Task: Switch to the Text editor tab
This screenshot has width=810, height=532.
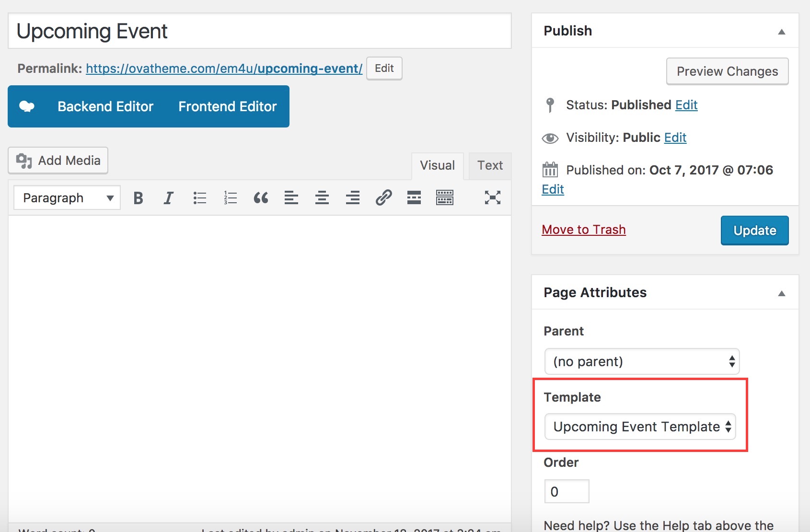Action: [x=490, y=166]
